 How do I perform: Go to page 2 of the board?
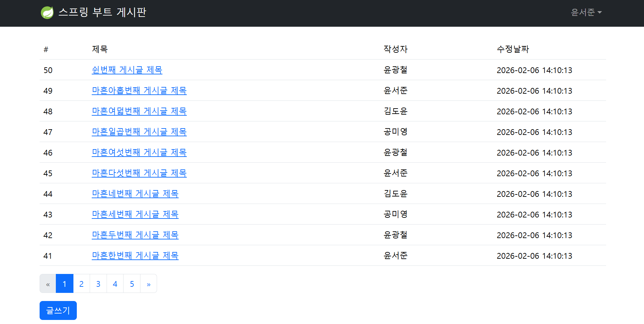point(82,284)
